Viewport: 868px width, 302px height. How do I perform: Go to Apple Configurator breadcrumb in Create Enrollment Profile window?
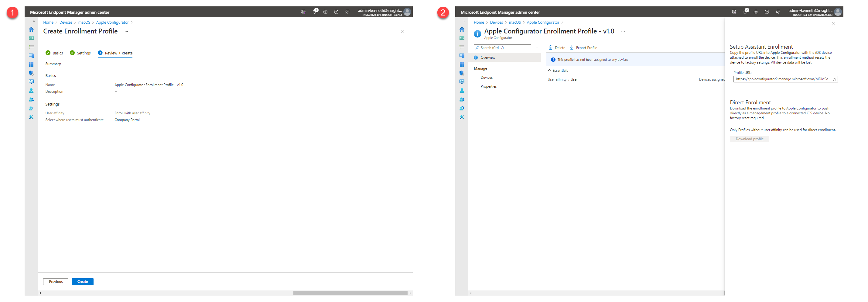[x=112, y=22]
